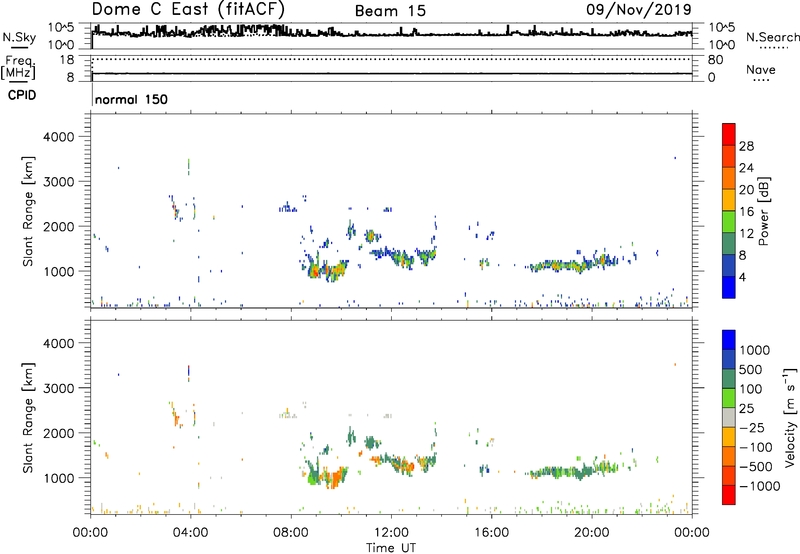The height and width of the screenshot is (554, 800).
Task: Click the 'Nave' legend label
Action: [761, 69]
